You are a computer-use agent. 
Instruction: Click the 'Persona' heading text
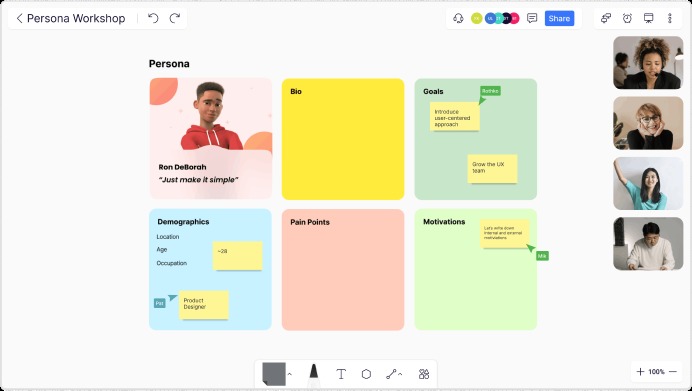pos(169,64)
